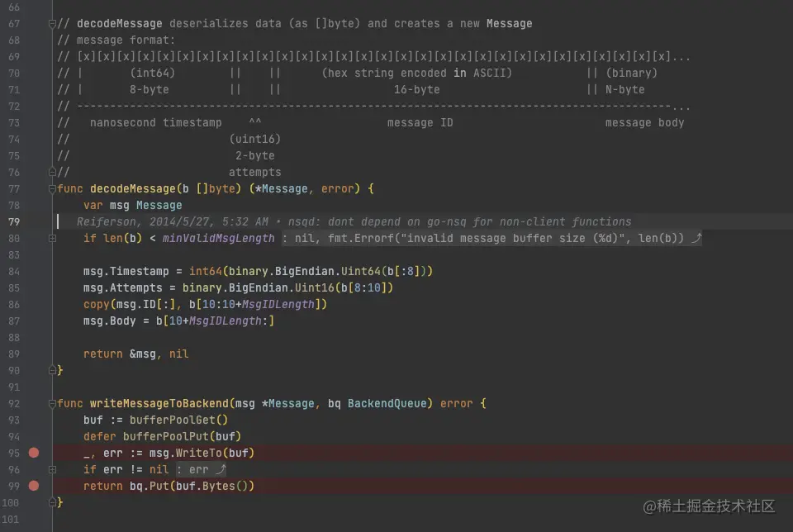Click line number 91 in the gutter

[x=14, y=387]
